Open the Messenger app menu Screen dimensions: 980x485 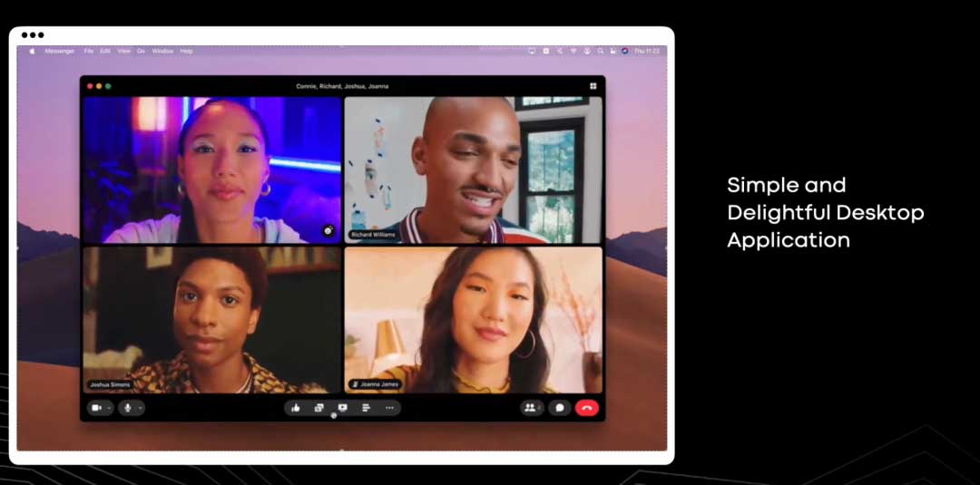click(60, 51)
